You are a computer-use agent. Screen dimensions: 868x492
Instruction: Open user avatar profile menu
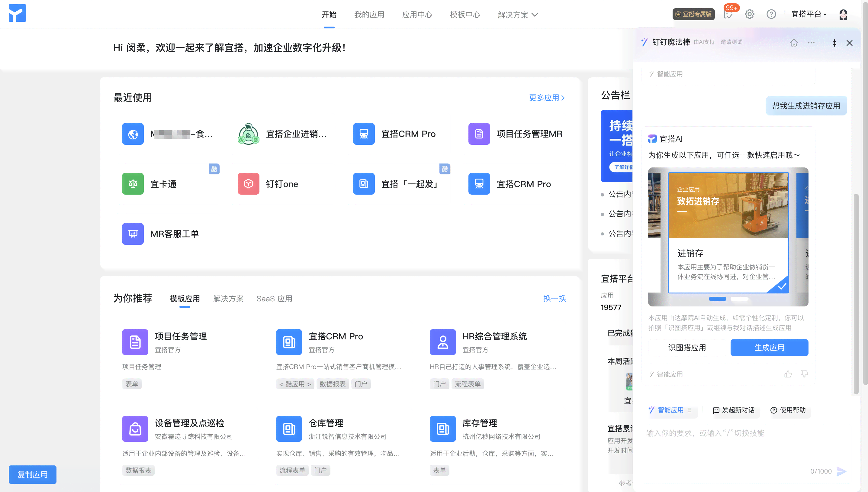tap(843, 14)
